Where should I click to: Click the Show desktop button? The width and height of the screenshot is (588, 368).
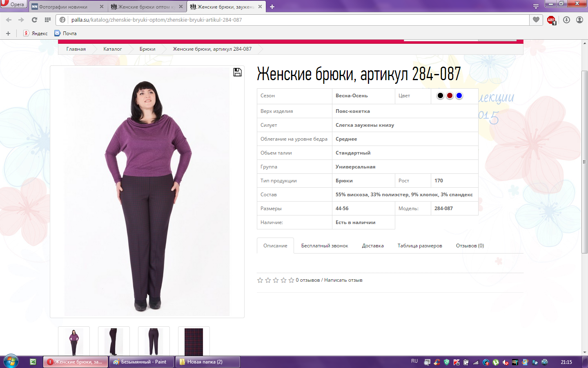click(x=585, y=362)
